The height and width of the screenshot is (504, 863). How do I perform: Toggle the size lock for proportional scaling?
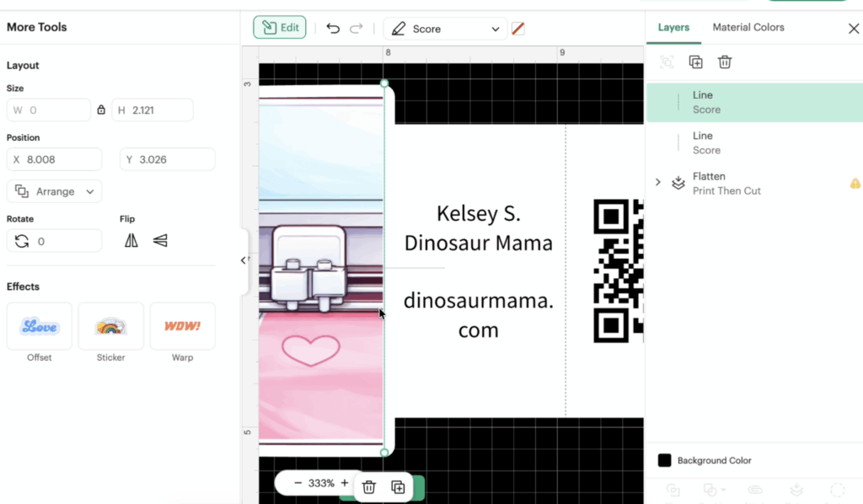click(x=103, y=110)
